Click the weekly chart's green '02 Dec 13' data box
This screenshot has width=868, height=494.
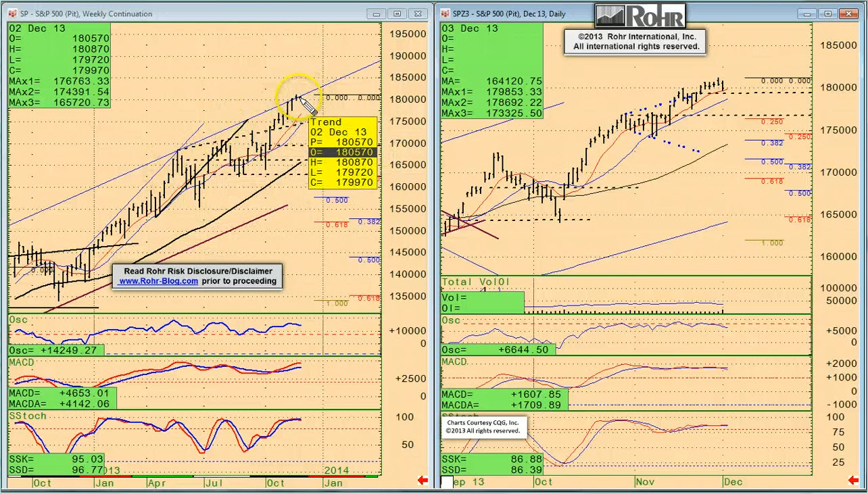[58, 65]
